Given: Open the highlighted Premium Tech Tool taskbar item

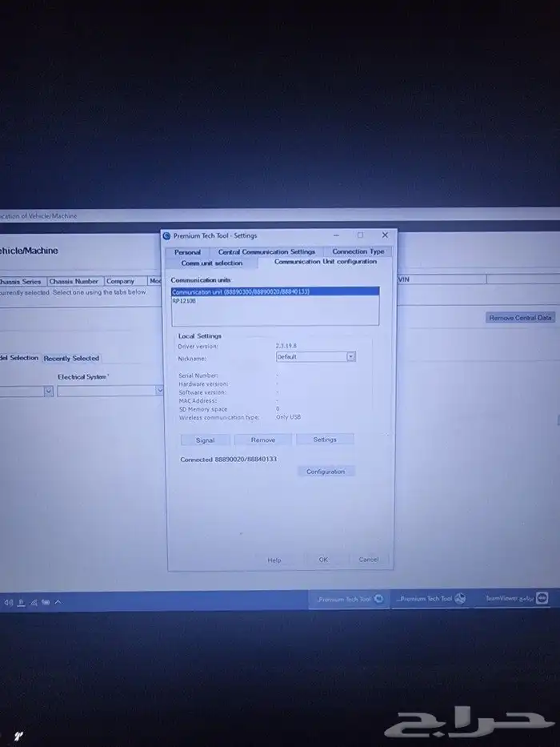Looking at the screenshot, I should click(x=350, y=600).
